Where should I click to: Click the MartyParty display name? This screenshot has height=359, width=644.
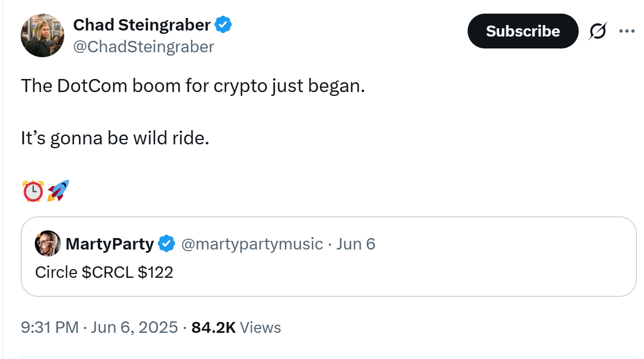(x=109, y=244)
